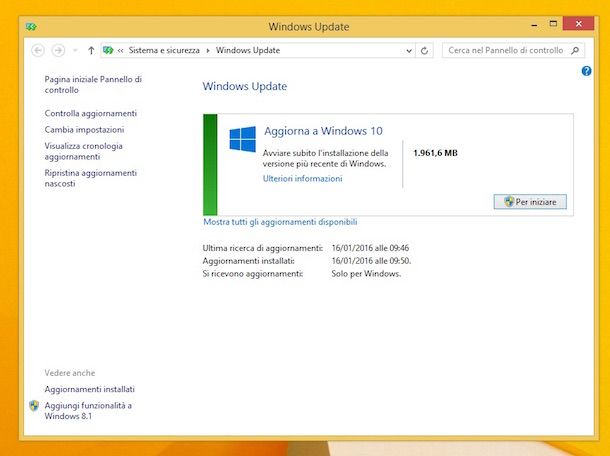
Task: Open Ulteriori informazioni link
Action: pyautogui.click(x=303, y=179)
